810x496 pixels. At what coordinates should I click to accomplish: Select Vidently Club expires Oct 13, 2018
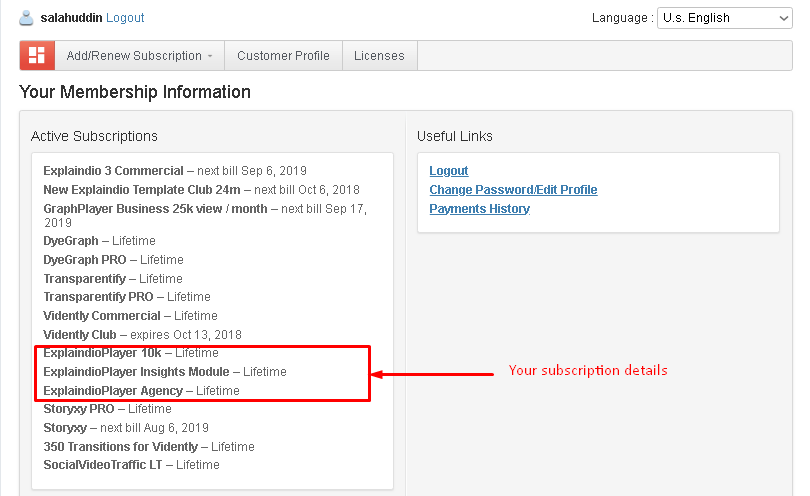(x=142, y=335)
